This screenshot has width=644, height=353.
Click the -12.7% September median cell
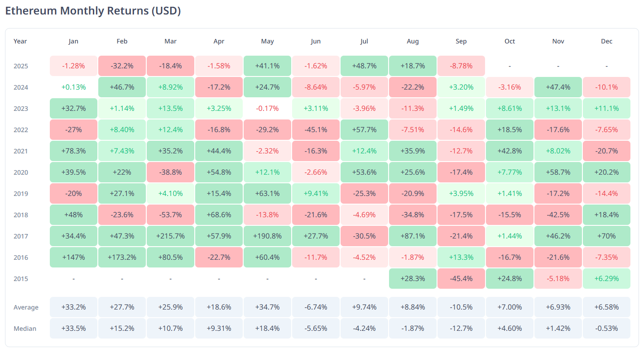pos(461,329)
